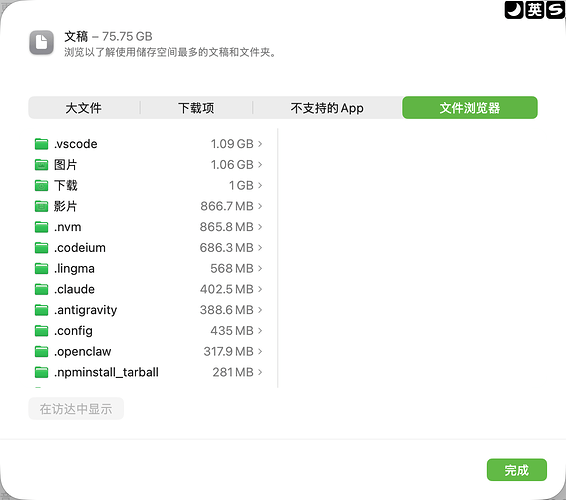Expand the 下载 folder chevron
The width and height of the screenshot is (566, 500).
(260, 186)
